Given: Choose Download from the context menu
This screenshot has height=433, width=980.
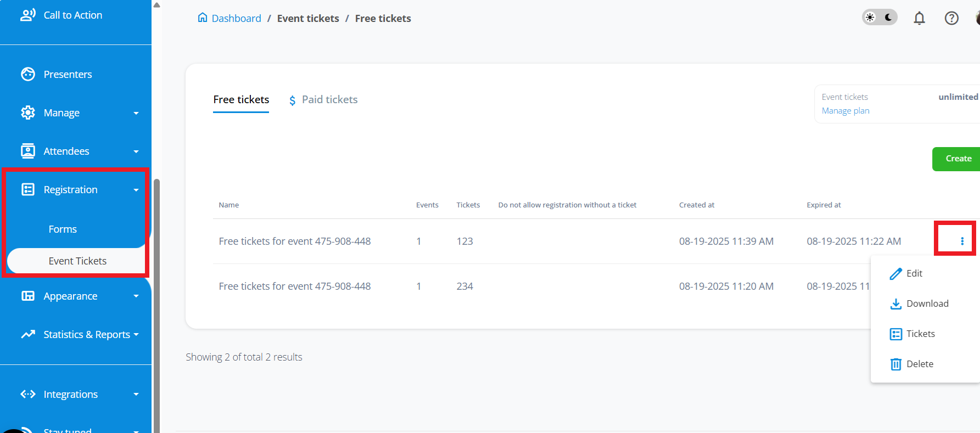Looking at the screenshot, I should click(x=927, y=303).
